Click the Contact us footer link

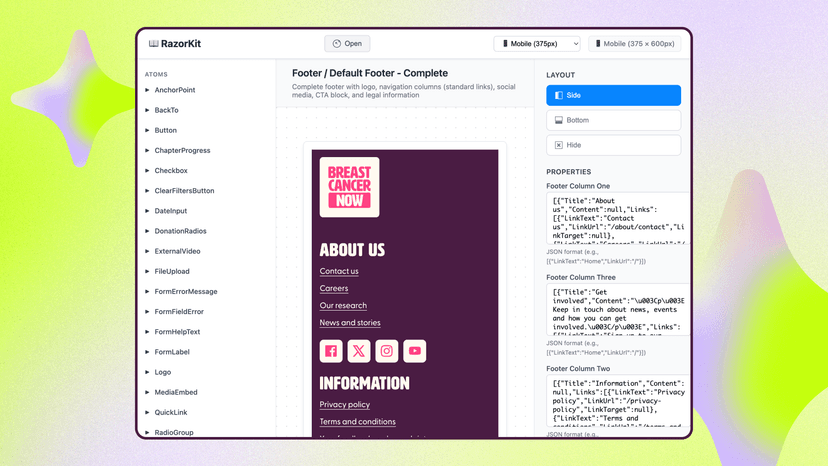[339, 271]
